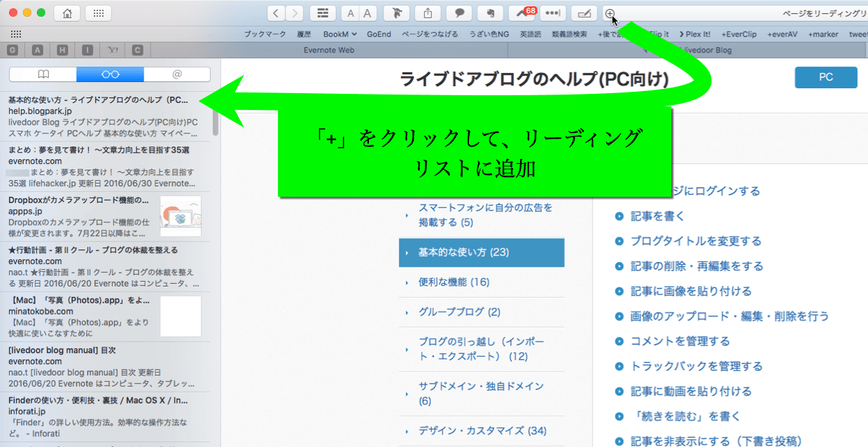
Task: Click the snowboarder toolbar icon
Action: [397, 13]
